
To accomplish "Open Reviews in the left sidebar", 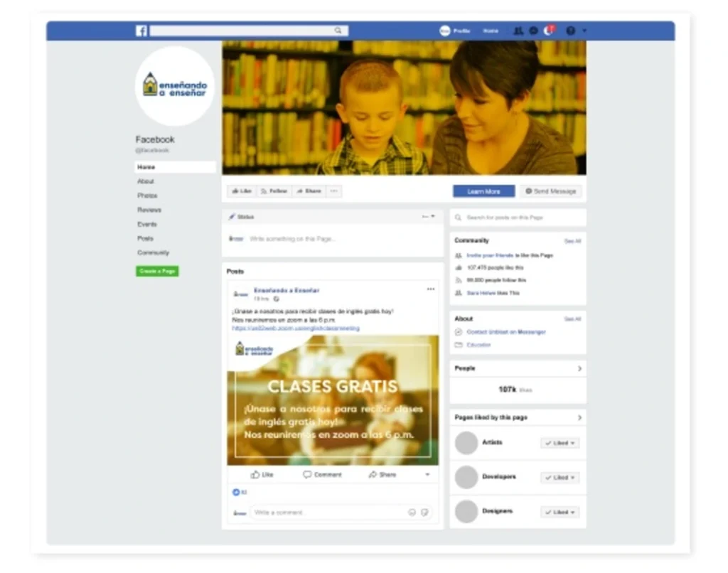I will [x=149, y=210].
